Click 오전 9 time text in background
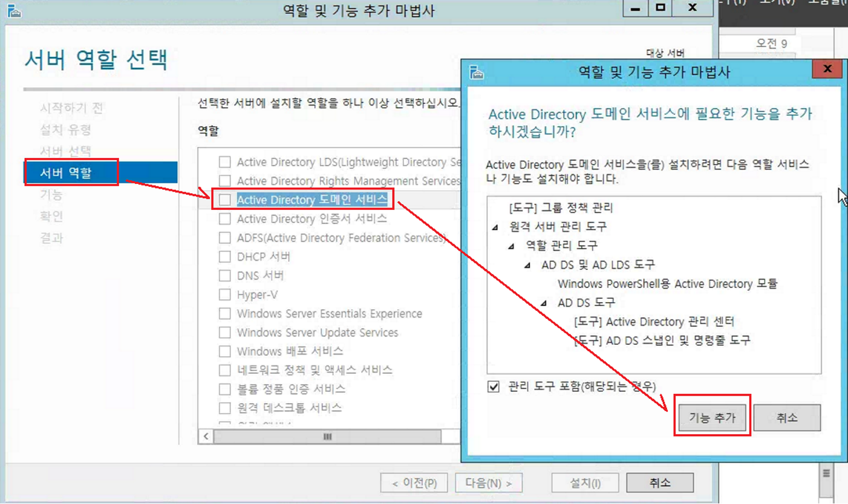The width and height of the screenshot is (848, 504). (x=771, y=44)
